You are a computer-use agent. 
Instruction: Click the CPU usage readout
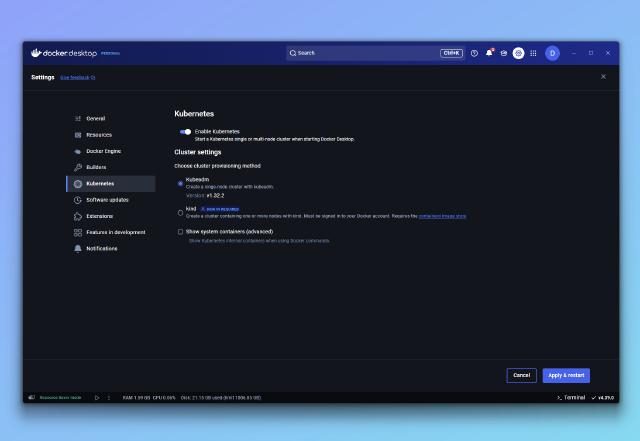(164, 398)
